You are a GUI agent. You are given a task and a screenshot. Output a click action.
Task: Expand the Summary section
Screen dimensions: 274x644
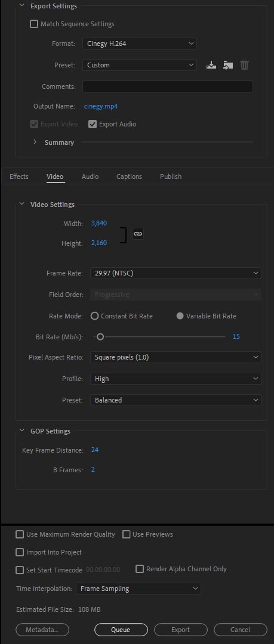[x=35, y=142]
